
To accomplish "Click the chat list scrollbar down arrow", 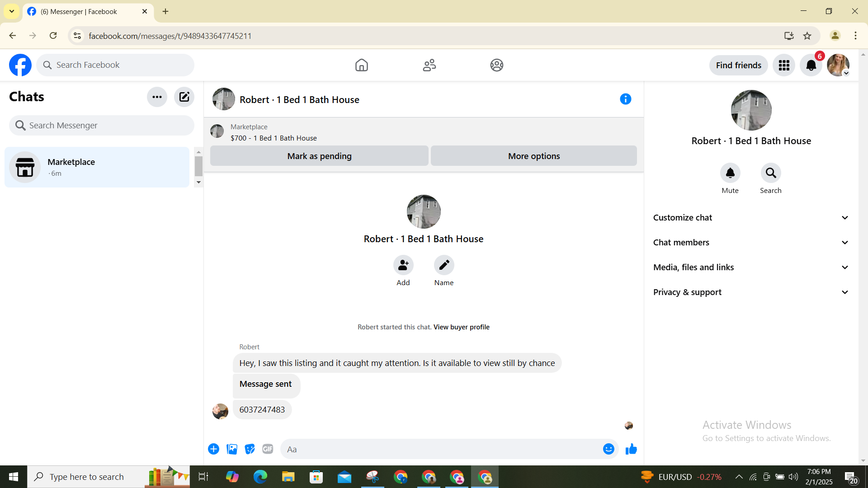I will pos(198,182).
